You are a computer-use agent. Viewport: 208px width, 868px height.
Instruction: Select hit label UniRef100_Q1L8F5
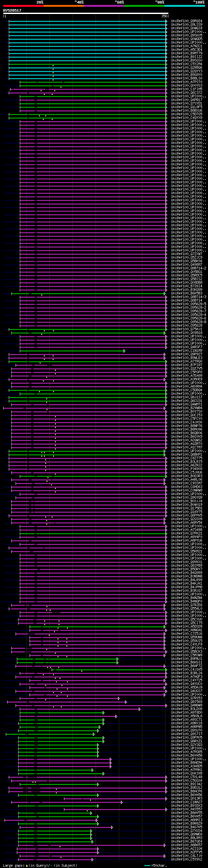(x=187, y=107)
